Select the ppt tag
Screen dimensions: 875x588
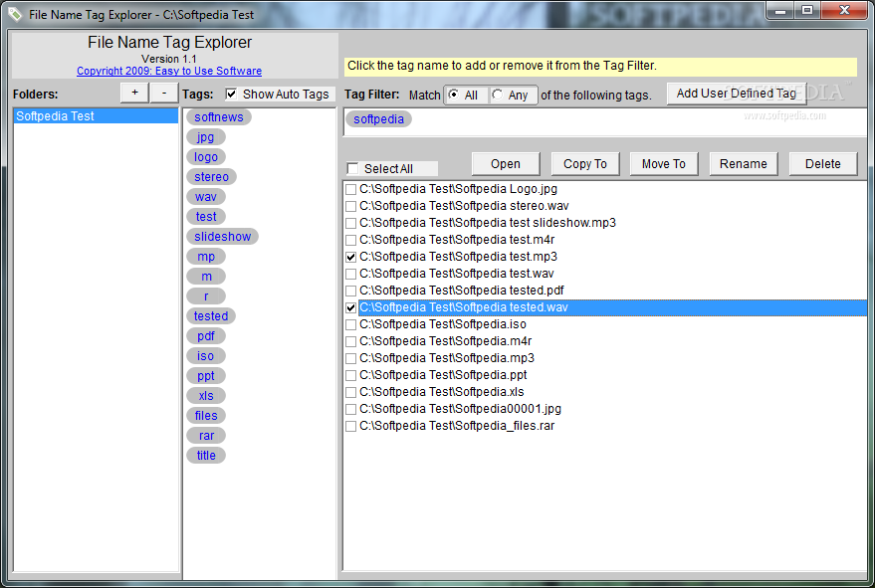[206, 376]
